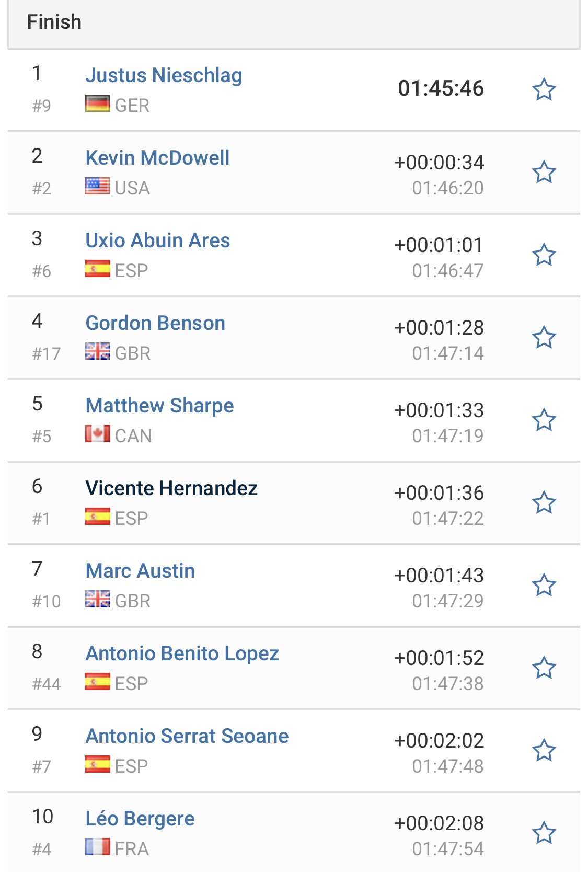This screenshot has width=588, height=872.
Task: Toggle favorite for Antonio Serrat Seoane
Action: click(544, 750)
